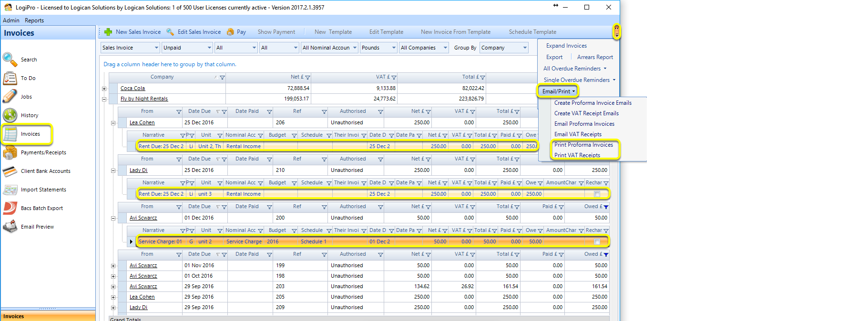The image size is (868, 321).
Task: Choose Print Proforma Invoices
Action: [583, 145]
